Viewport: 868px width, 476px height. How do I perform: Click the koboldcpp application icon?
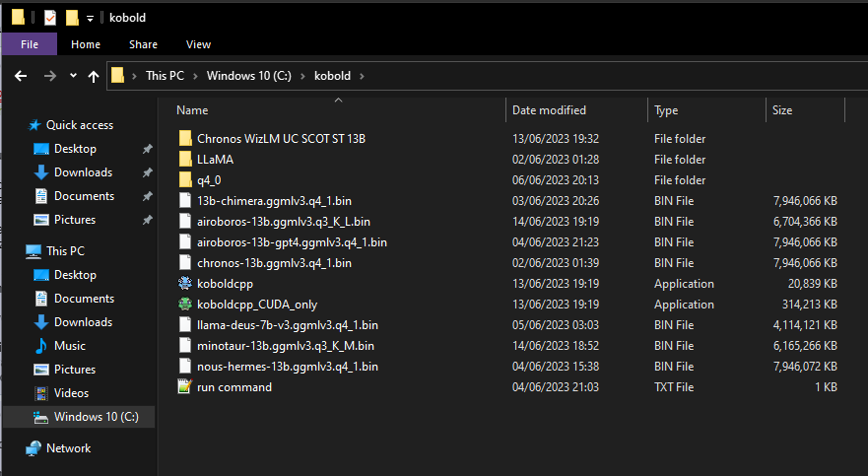pos(185,284)
